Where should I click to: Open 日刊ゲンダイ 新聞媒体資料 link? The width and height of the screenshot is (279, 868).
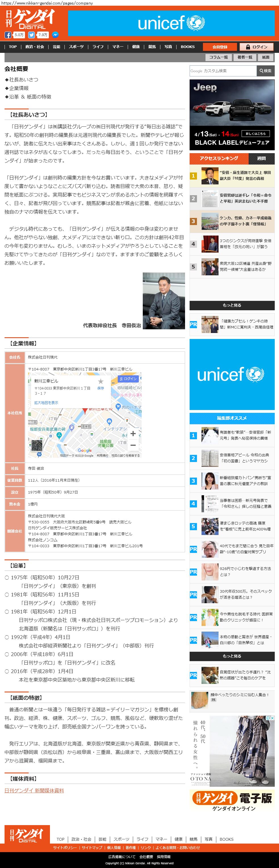coord(34,790)
